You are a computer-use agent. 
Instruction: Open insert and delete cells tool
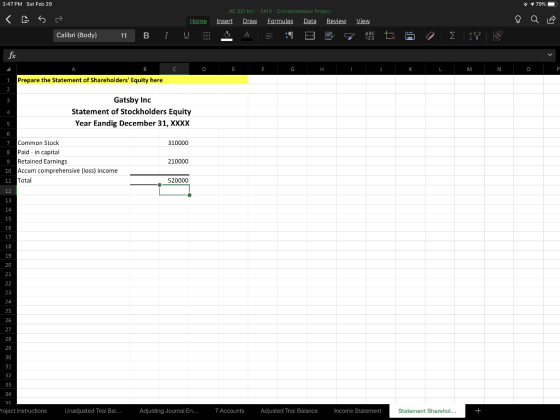[390, 35]
